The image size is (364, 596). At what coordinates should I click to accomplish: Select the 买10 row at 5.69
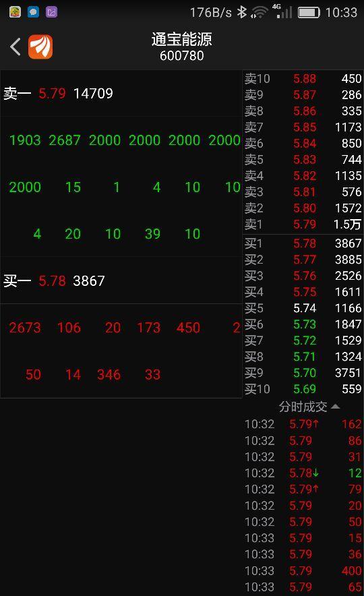click(x=303, y=389)
